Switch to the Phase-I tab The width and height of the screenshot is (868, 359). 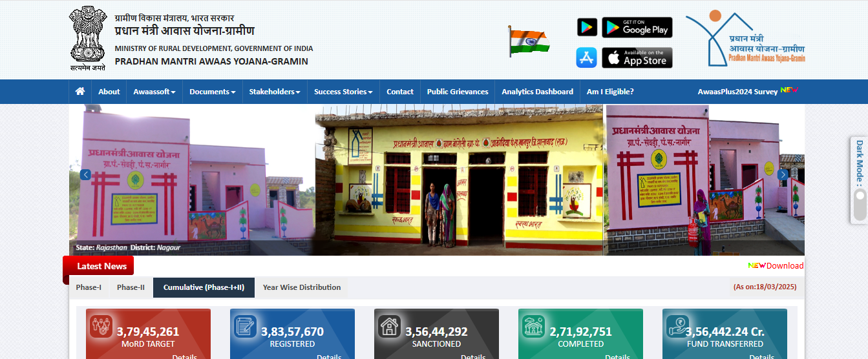tap(89, 287)
